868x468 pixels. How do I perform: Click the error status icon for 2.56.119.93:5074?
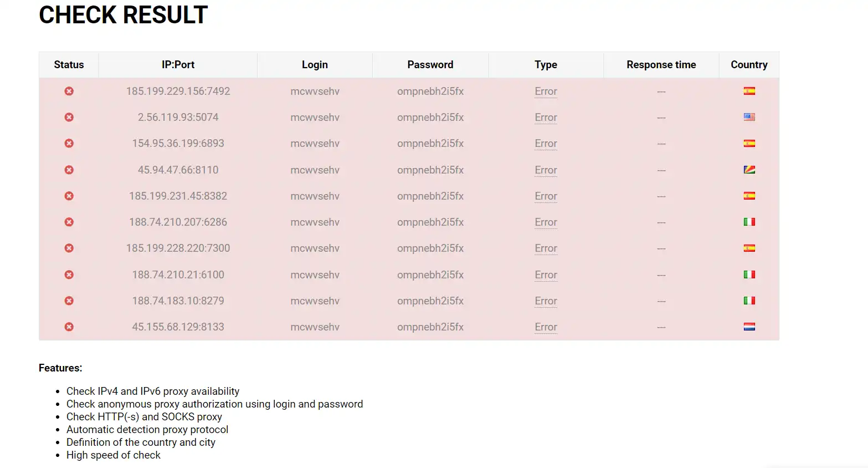point(69,117)
